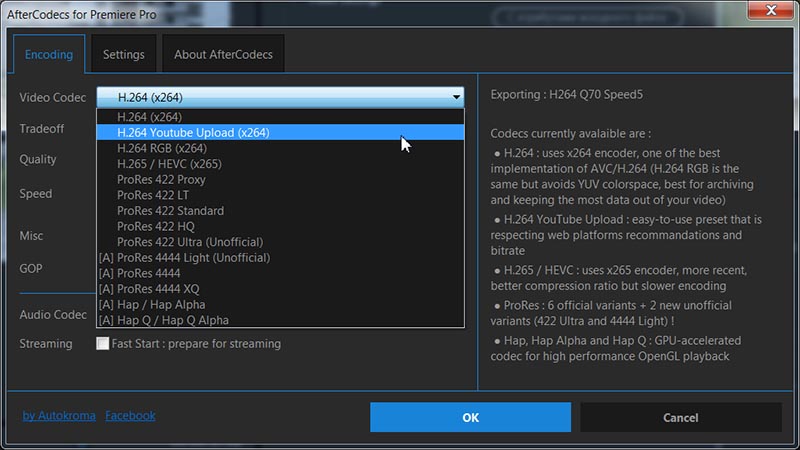Pick ProRes 4444 XQ option
The image size is (800, 450).
click(280, 289)
